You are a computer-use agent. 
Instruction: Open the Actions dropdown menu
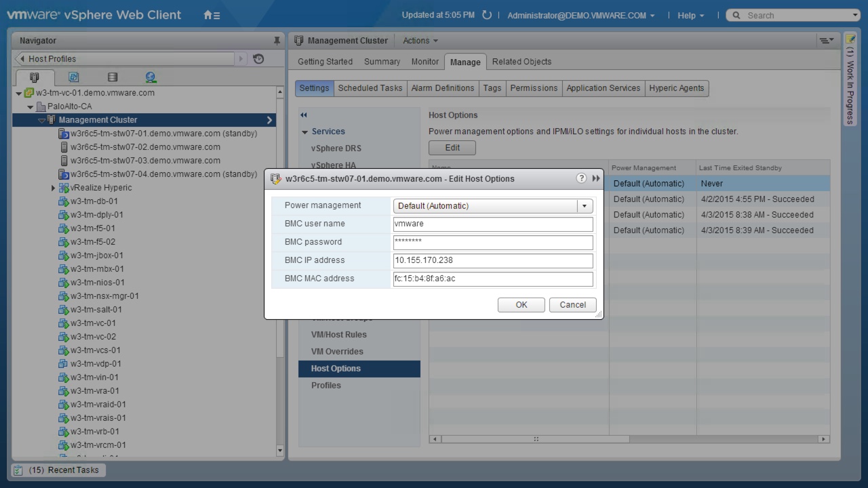420,41
